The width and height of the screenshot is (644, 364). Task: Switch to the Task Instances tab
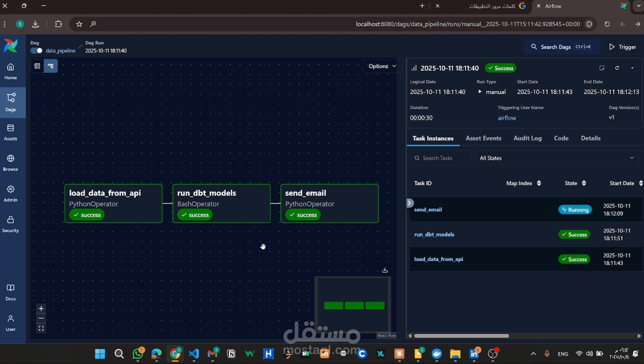(433, 139)
